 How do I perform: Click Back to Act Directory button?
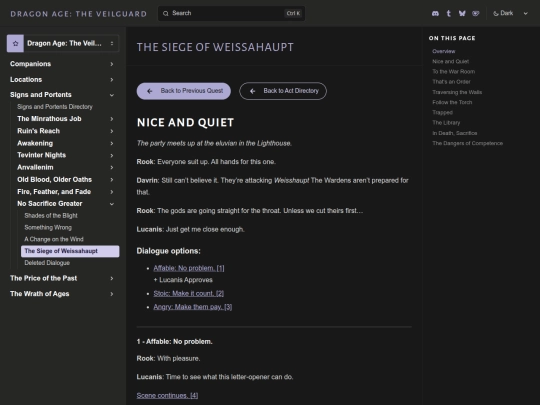(x=283, y=91)
